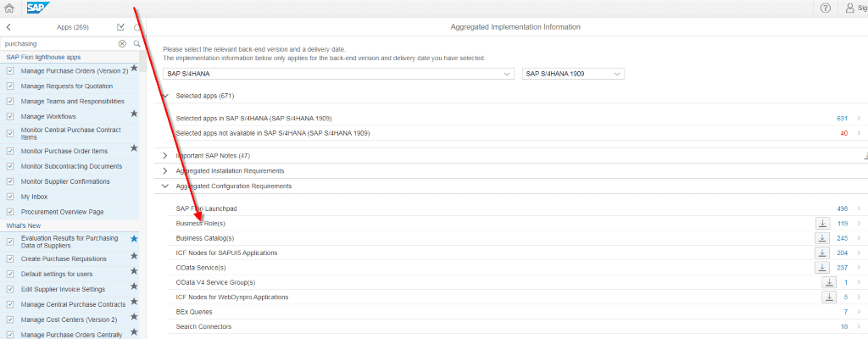Toggle the My Inbox checkbox
Screen dimensions: 868x339
pyautogui.click(x=10, y=197)
